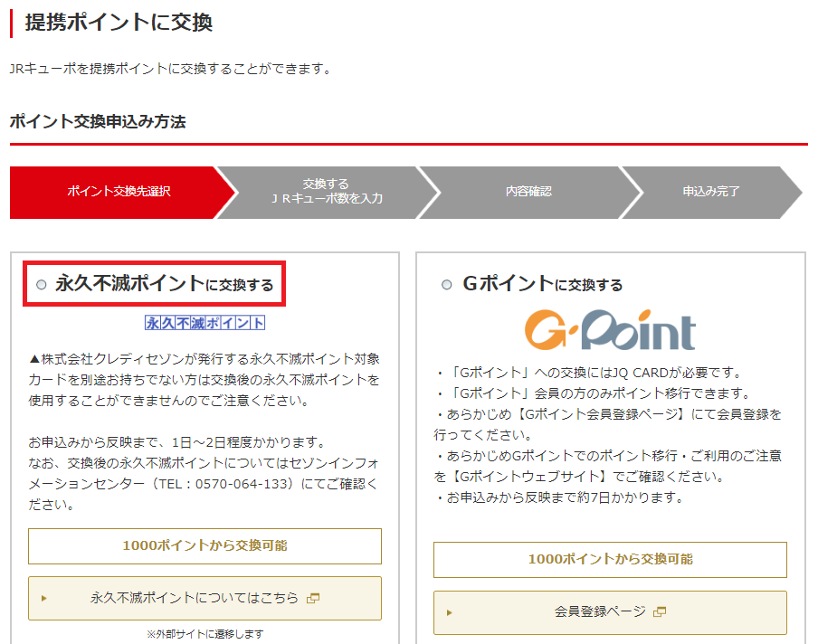
Task: Jump to 交換するJRキューポ数を入力 step
Action: [326, 192]
